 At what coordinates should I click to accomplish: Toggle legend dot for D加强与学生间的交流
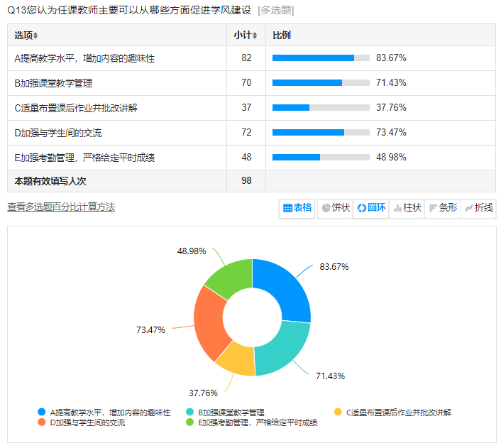42,422
